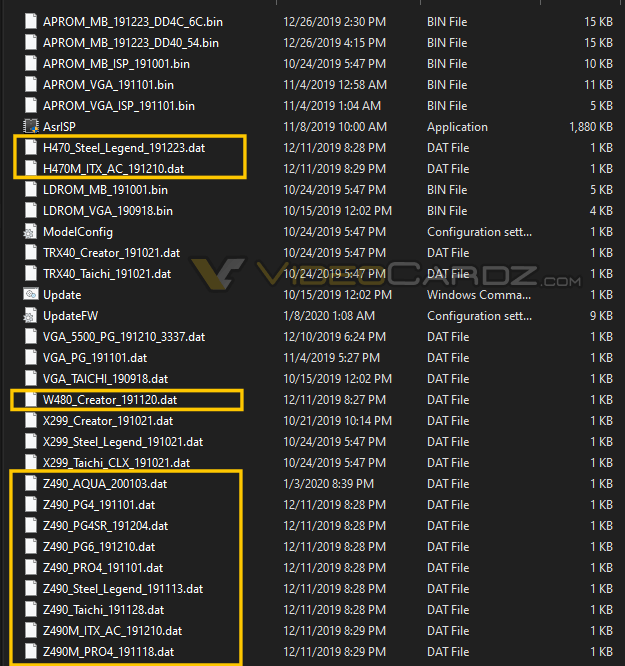Select file name Z490_Steel_Legend_191113.dat
Screen dimensions: 625x666
(x=123, y=589)
